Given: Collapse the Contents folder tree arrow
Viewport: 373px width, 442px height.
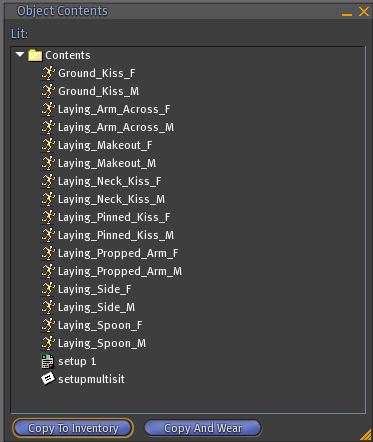Looking at the screenshot, I should [x=20, y=54].
